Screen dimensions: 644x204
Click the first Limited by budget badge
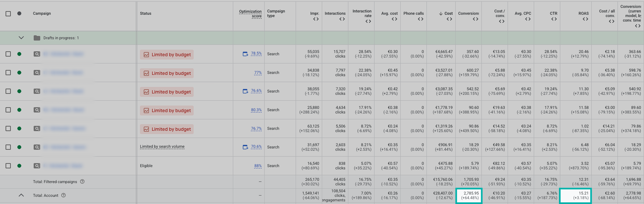167,55
